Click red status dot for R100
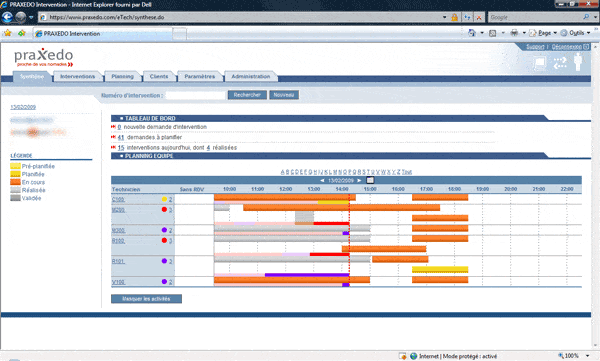Viewport: 600px width, 361px height. click(164, 240)
